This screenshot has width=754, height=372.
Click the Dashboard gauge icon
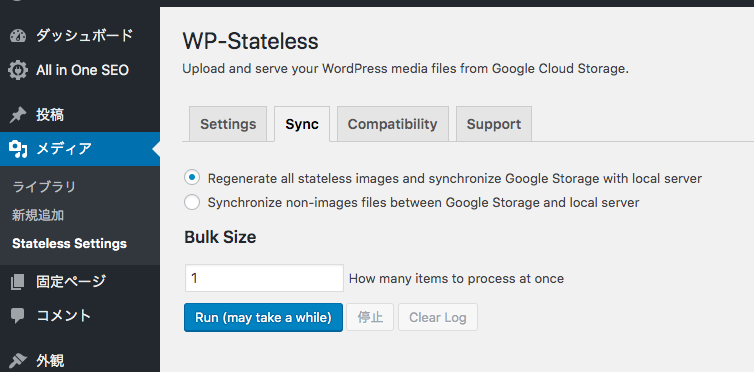tap(18, 36)
